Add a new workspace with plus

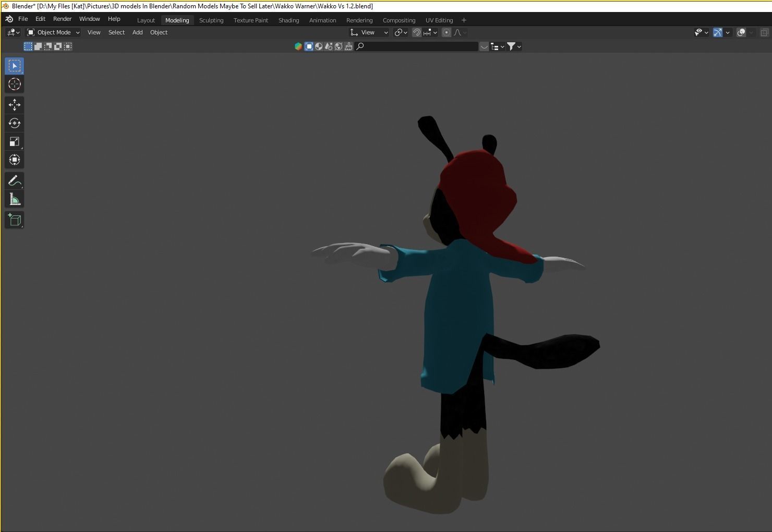[464, 20]
